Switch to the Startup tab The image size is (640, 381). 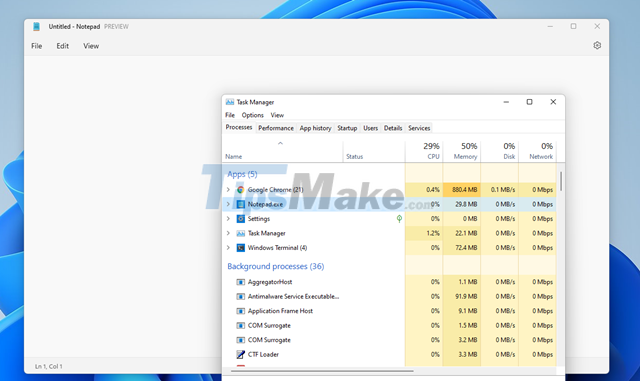pos(347,128)
